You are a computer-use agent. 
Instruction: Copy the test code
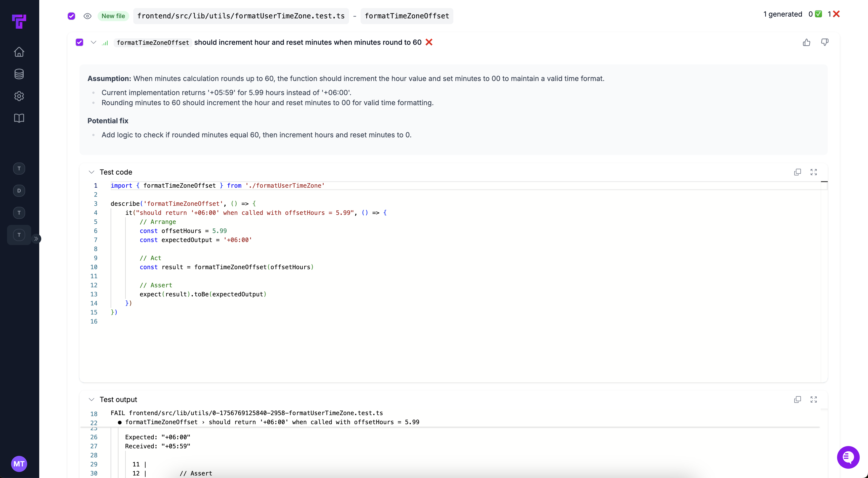797,172
